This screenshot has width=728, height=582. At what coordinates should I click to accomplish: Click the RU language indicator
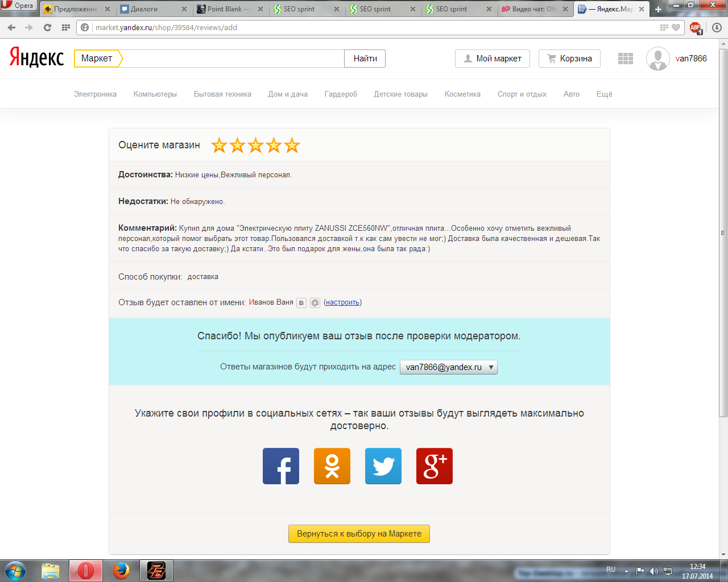(x=611, y=569)
